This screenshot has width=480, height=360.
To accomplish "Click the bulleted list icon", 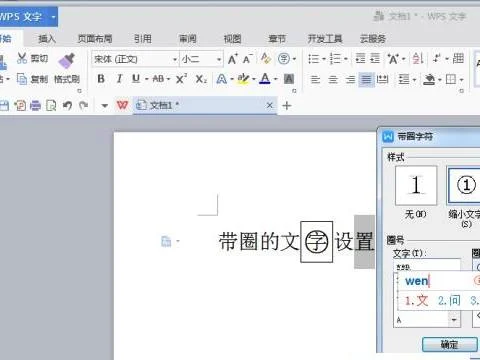I will [x=313, y=59].
